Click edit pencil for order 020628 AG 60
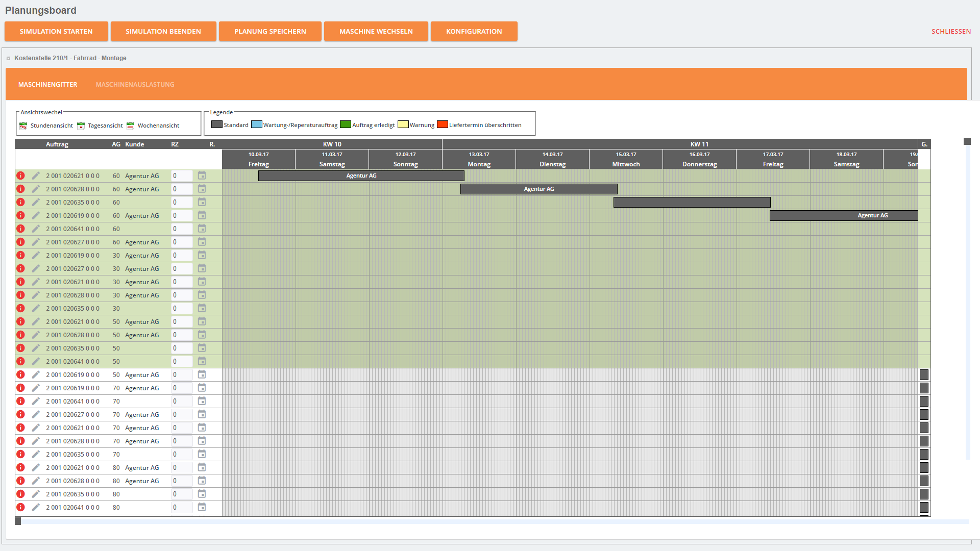The image size is (980, 551). (x=36, y=189)
